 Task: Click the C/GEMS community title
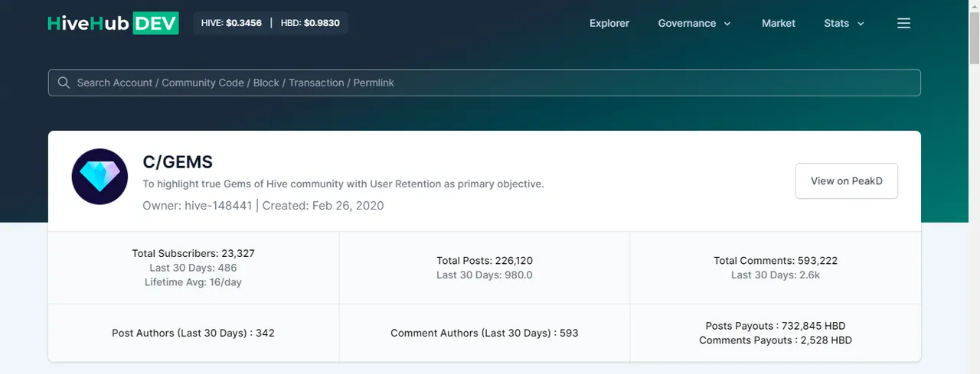coord(178,162)
